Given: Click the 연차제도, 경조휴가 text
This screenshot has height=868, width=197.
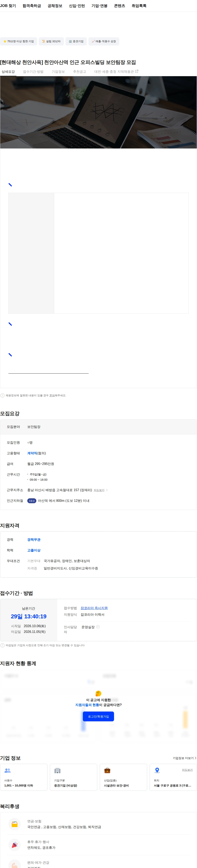Looking at the screenshot, I should [x=41, y=848].
